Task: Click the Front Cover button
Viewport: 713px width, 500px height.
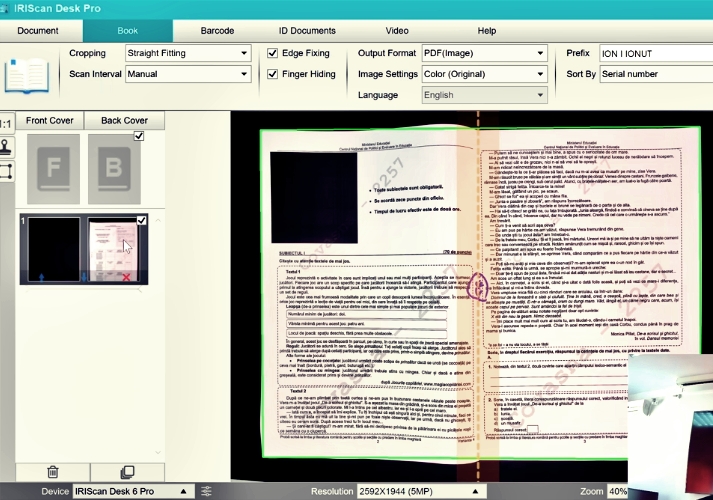Action: tap(50, 120)
